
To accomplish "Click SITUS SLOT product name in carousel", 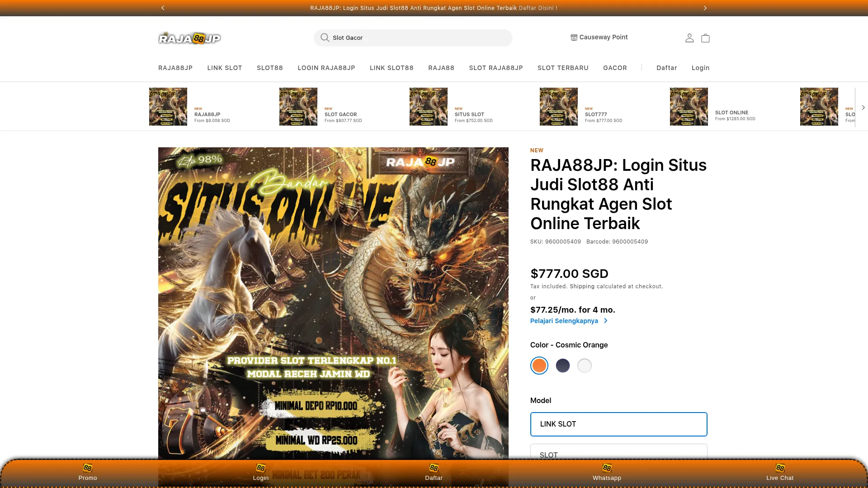I will [469, 114].
